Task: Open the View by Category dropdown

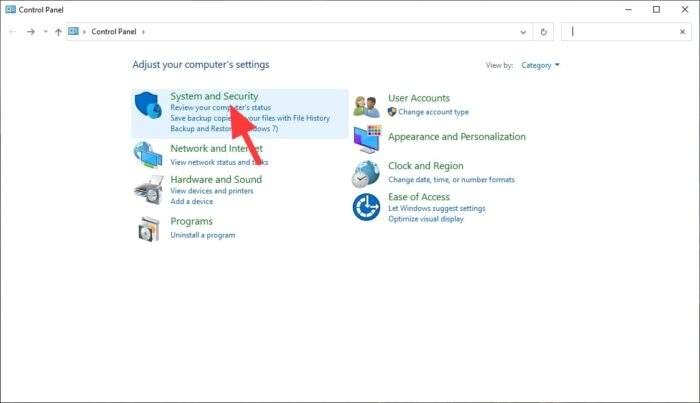Action: click(x=540, y=65)
